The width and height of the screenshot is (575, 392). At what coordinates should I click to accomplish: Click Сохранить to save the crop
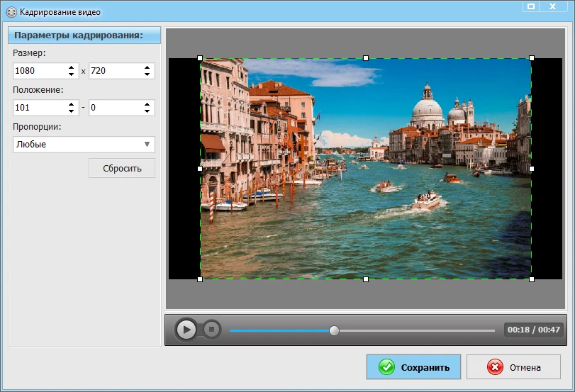[x=413, y=367]
